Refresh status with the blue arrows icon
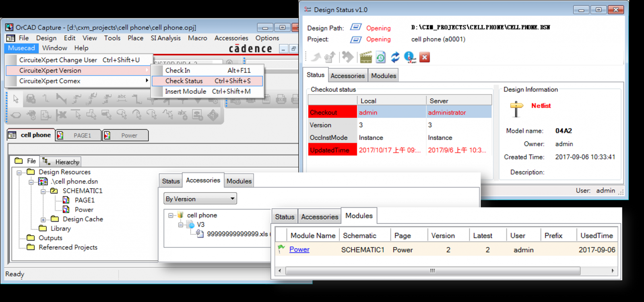The height and width of the screenshot is (302, 644). 395,57
